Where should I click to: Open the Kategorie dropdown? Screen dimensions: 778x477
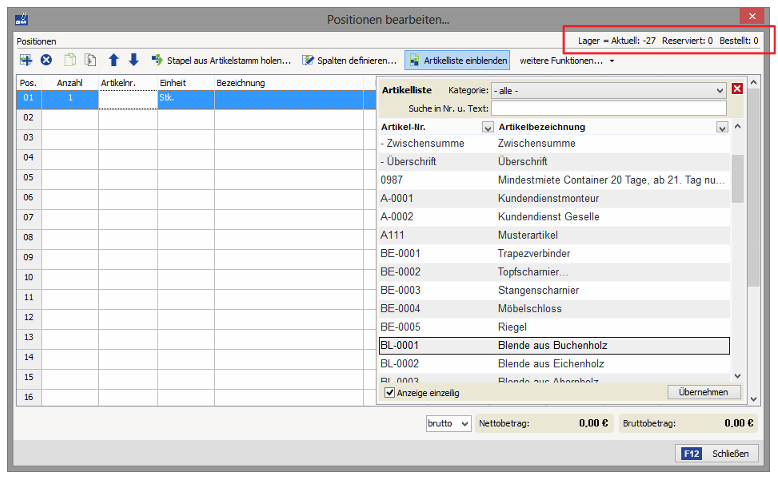pyautogui.click(x=609, y=91)
